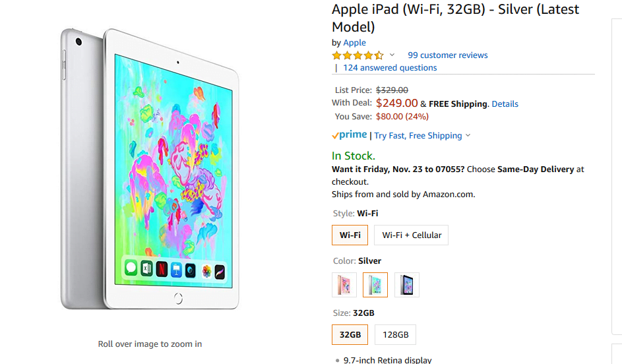Click the Apple brand link

[x=354, y=43]
